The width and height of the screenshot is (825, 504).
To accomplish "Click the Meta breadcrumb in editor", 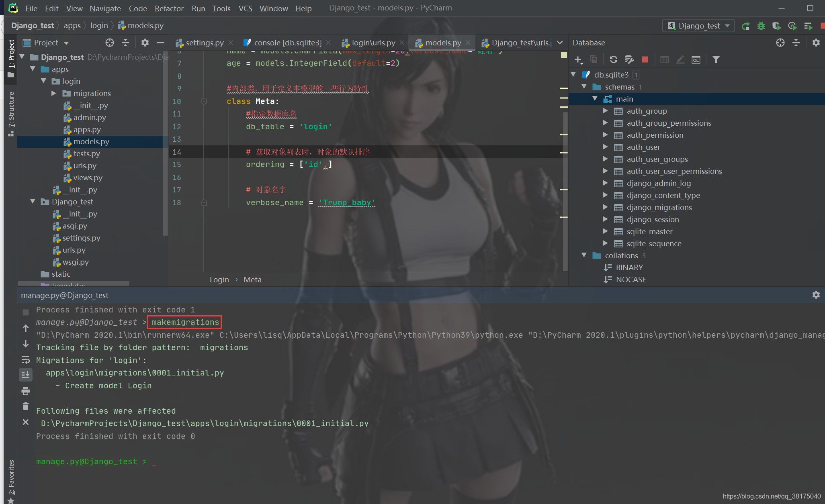I will 252,280.
